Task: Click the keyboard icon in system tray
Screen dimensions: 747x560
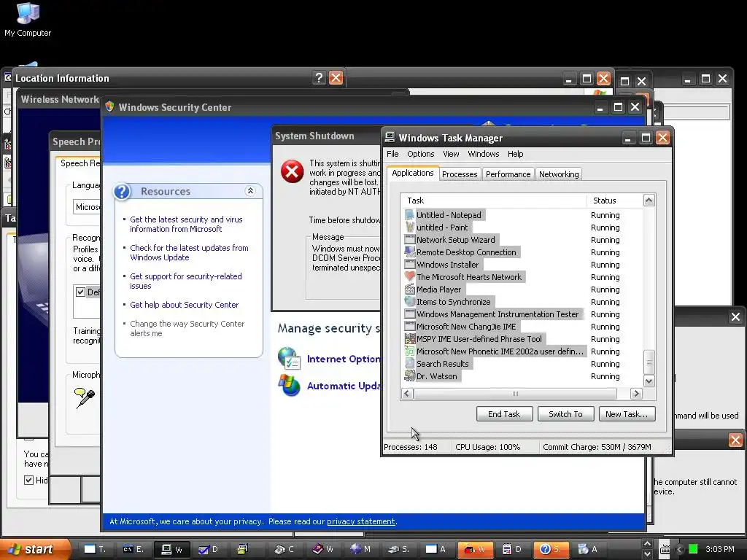Action: click(x=665, y=549)
